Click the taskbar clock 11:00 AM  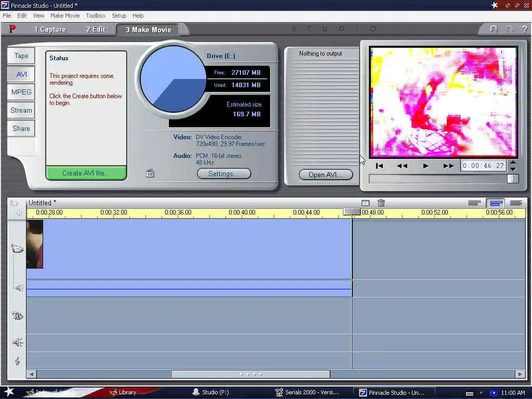[x=513, y=393]
